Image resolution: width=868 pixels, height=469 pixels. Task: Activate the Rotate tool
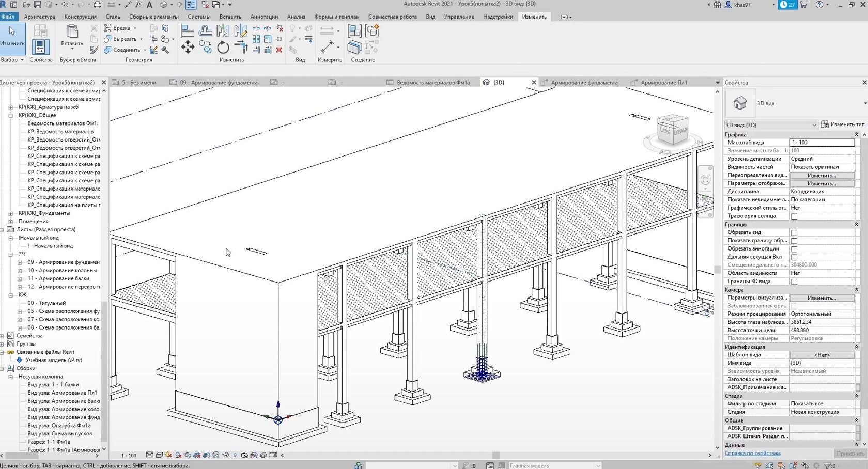tap(223, 48)
